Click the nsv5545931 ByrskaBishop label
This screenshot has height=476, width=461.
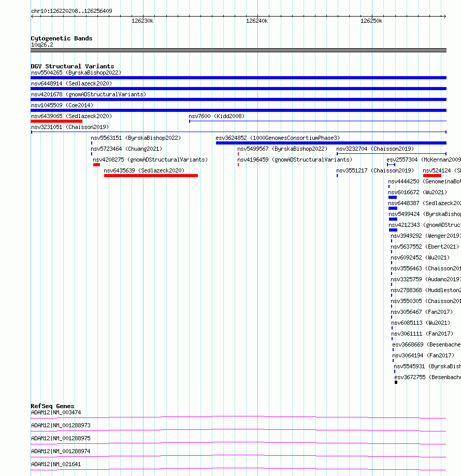427,367
